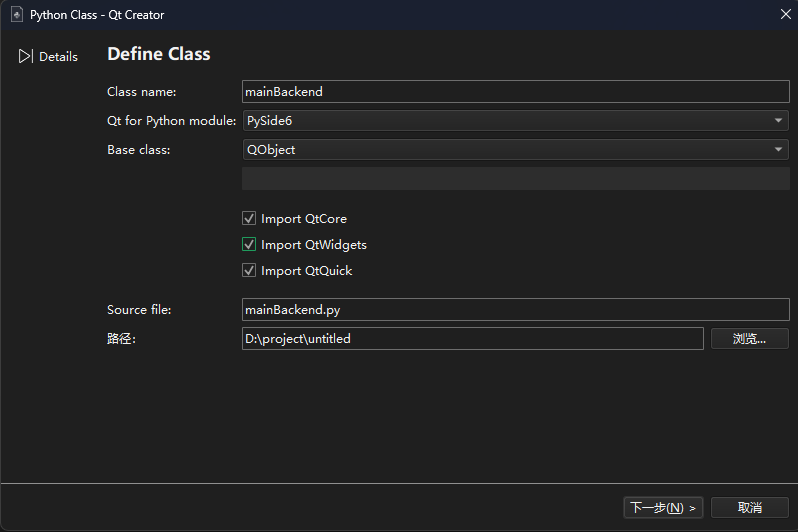
Task: Close the Python Class dialog
Action: (x=785, y=14)
